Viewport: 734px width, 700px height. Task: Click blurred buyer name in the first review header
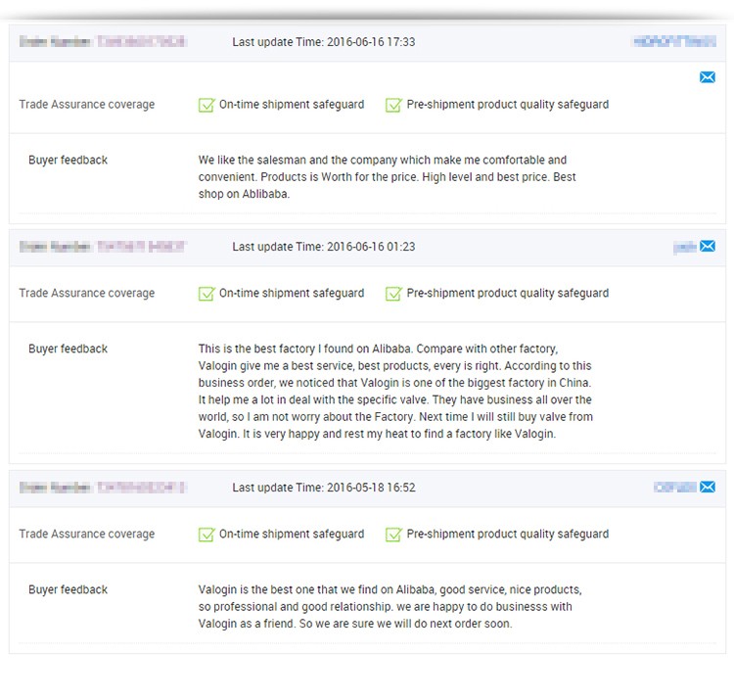674,42
